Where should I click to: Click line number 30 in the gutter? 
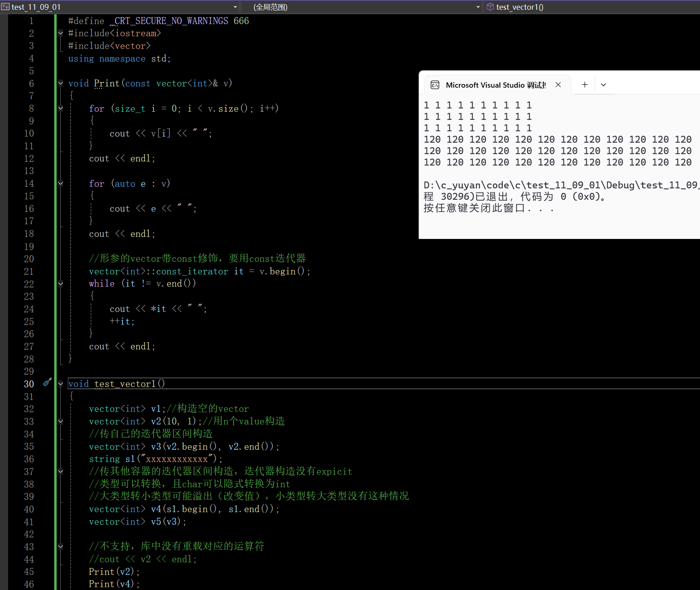point(29,384)
